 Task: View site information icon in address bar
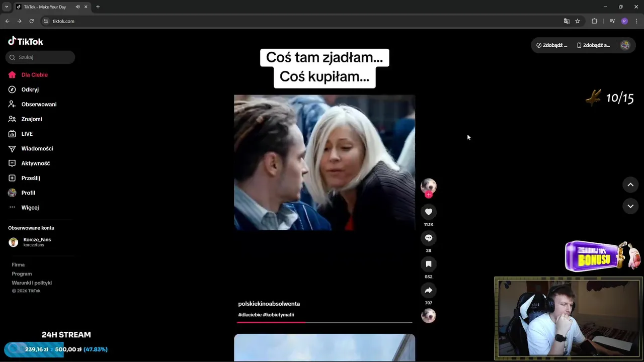(x=46, y=21)
